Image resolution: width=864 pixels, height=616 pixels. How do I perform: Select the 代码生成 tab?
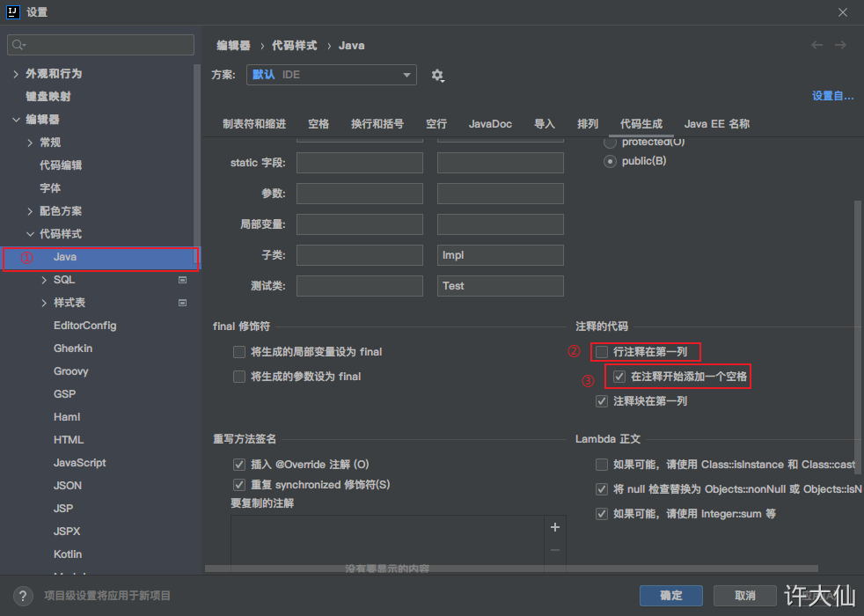(641, 124)
